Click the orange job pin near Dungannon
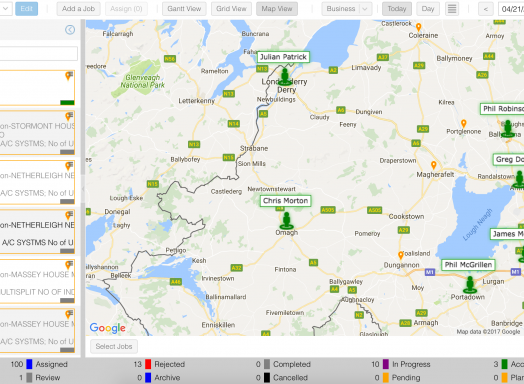This screenshot has width=524, height=384. [401, 255]
